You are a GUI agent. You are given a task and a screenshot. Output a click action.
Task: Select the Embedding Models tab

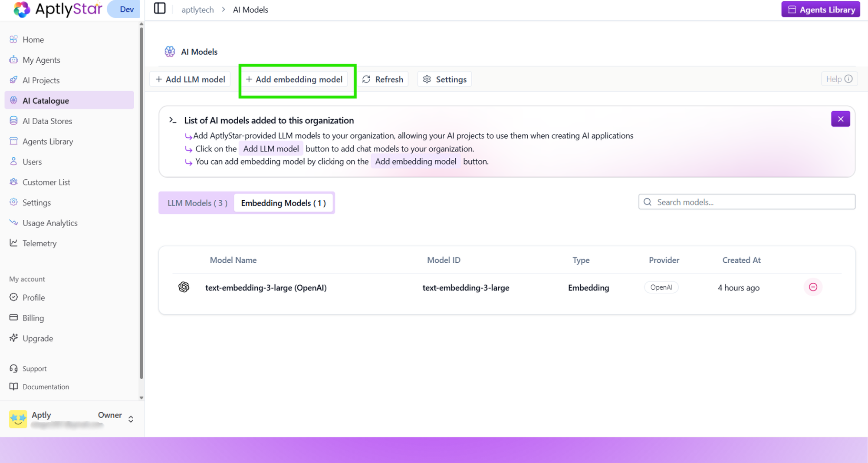click(x=283, y=203)
